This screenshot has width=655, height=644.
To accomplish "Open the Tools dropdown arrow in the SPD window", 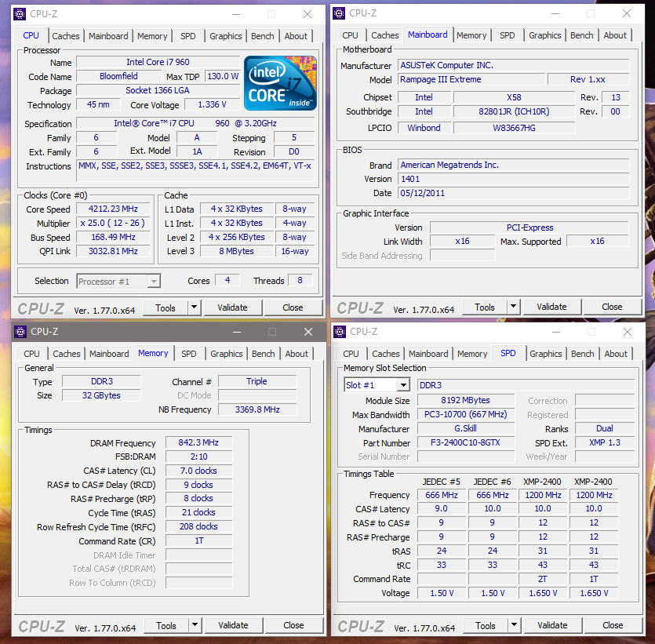I will [x=515, y=625].
